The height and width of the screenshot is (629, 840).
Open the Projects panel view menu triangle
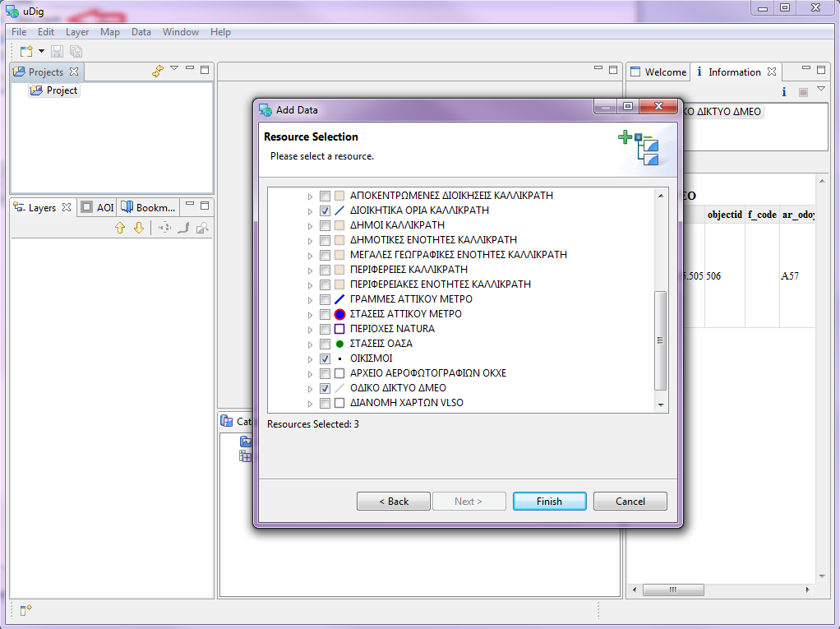coord(174,68)
